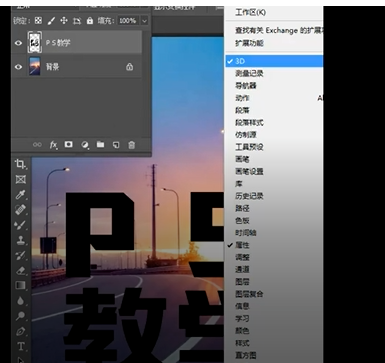The height and width of the screenshot is (363, 385).
Task: Open the 路径 panel
Action: [274, 208]
